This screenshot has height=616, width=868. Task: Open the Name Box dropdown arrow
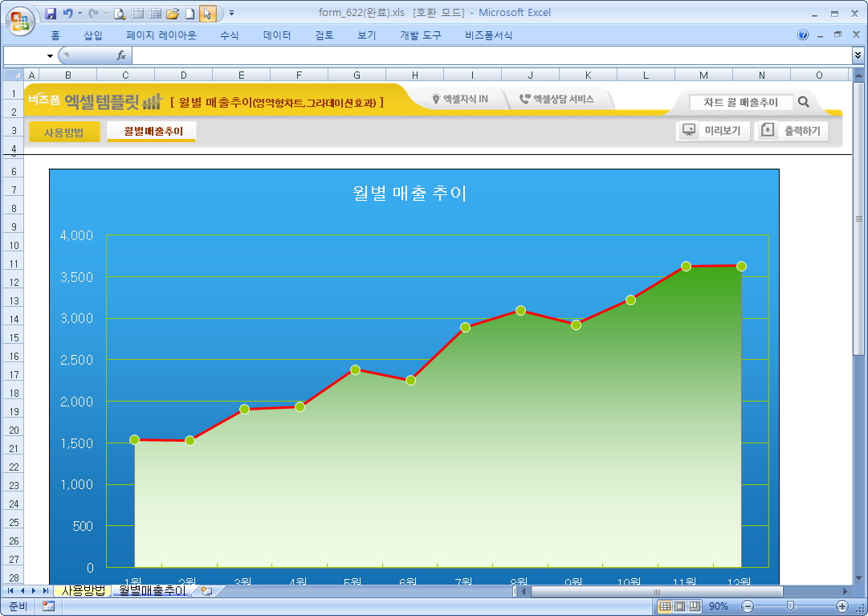[x=50, y=55]
